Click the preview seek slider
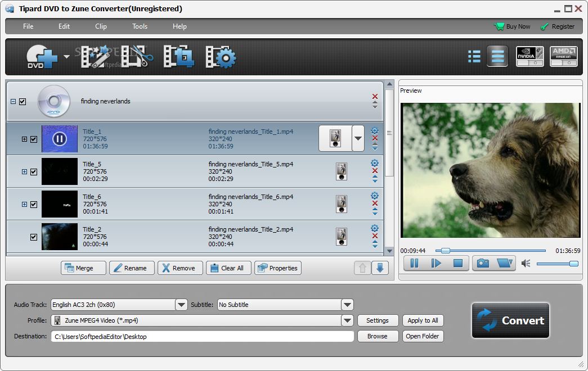Screen dimensions: 588x371 [x=491, y=250]
